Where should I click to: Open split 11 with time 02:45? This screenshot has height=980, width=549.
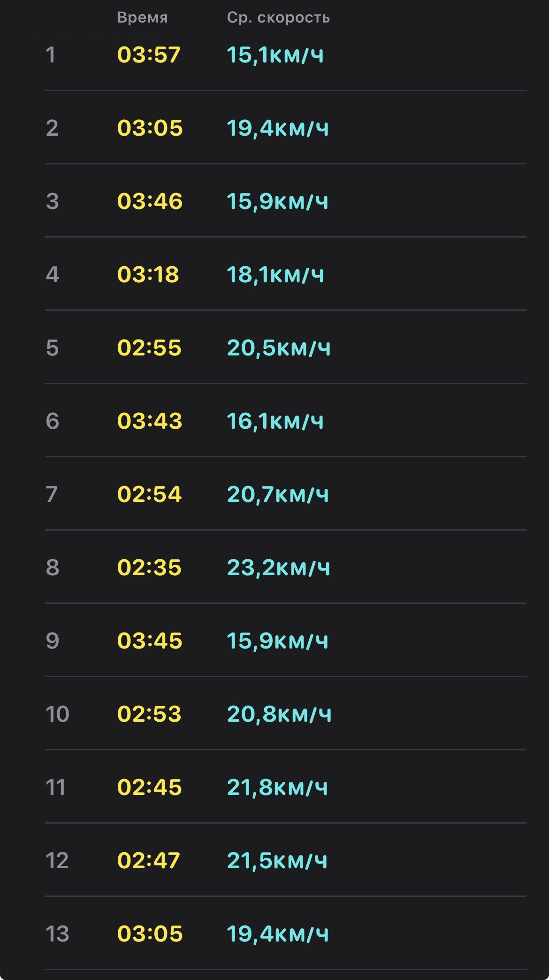pos(285,787)
